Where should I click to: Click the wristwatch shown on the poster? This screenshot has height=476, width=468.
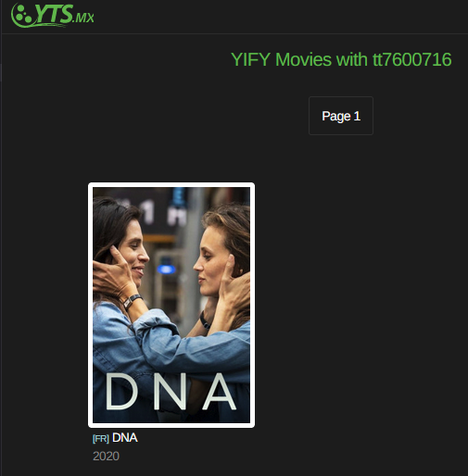click(x=133, y=301)
